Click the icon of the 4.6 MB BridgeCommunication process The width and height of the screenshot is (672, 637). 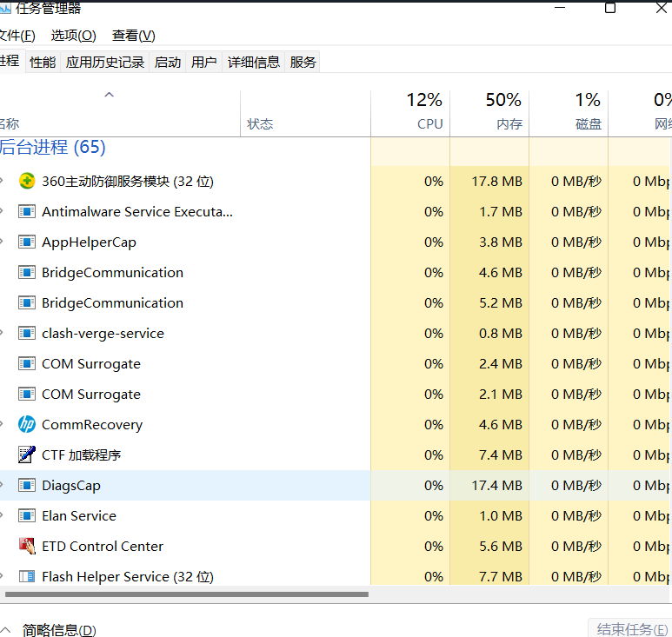click(x=27, y=272)
